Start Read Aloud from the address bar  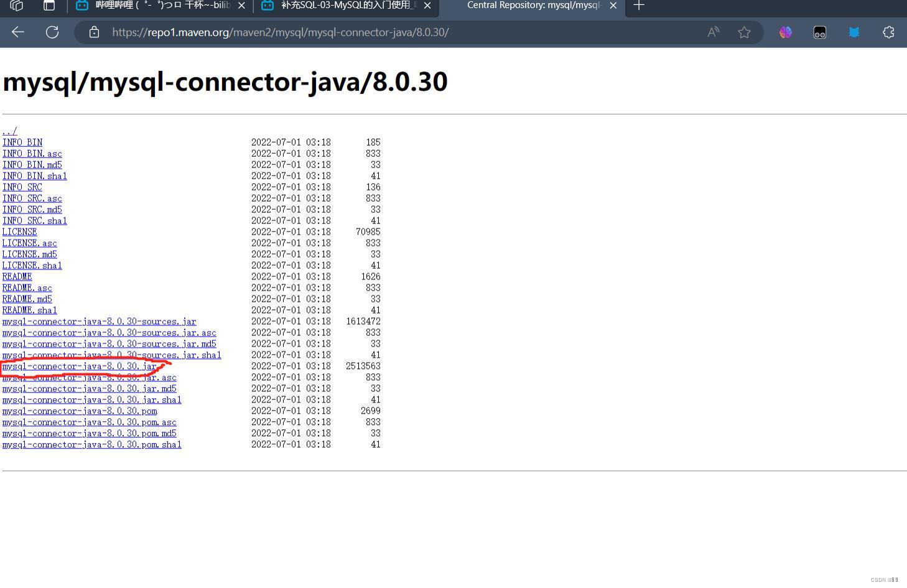pyautogui.click(x=713, y=32)
